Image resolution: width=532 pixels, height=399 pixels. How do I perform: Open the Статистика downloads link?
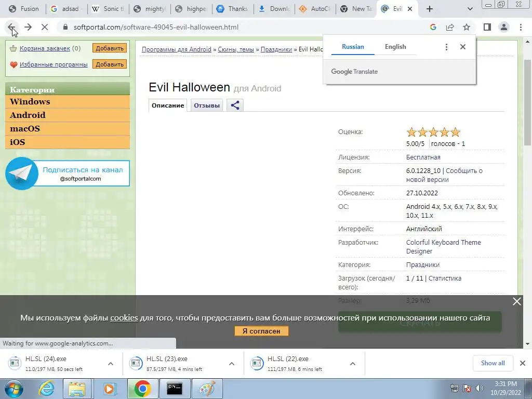445,278
